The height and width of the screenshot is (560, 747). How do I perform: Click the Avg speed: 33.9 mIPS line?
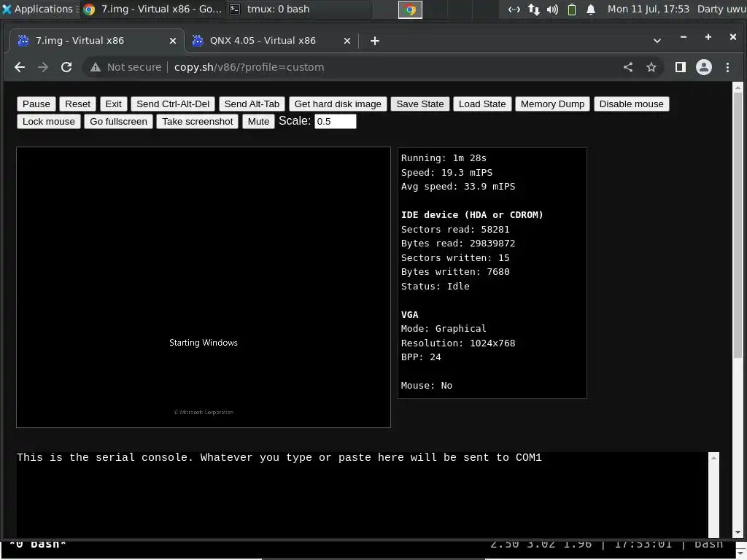[x=458, y=187]
